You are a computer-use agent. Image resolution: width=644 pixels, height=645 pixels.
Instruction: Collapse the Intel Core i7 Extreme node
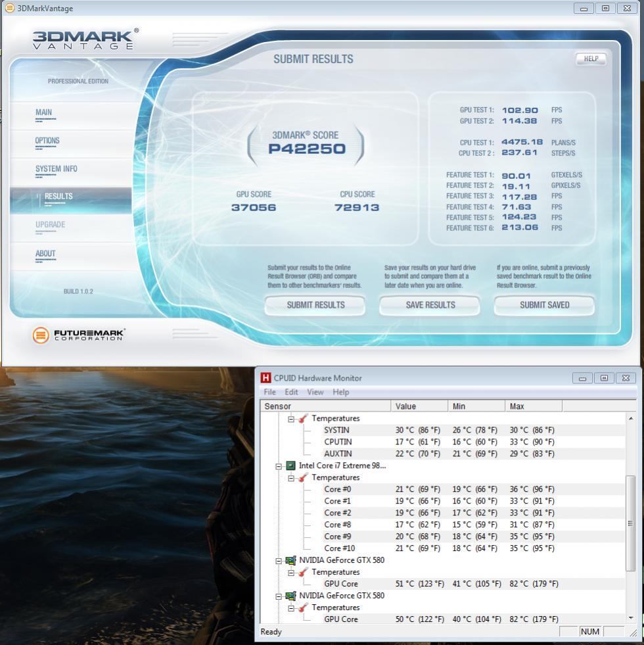[x=279, y=466]
